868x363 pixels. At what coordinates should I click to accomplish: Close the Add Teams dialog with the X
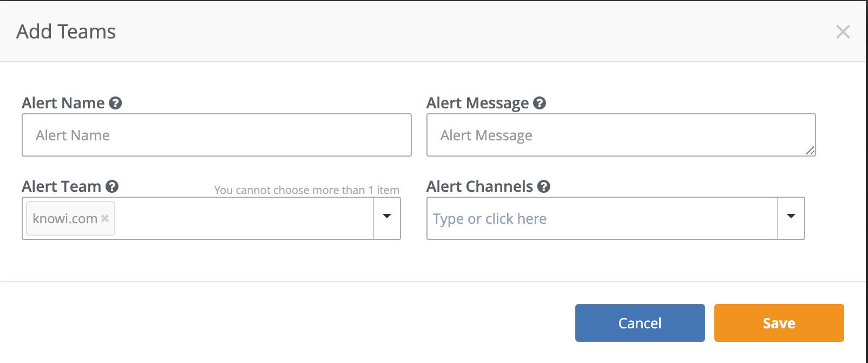click(x=843, y=31)
